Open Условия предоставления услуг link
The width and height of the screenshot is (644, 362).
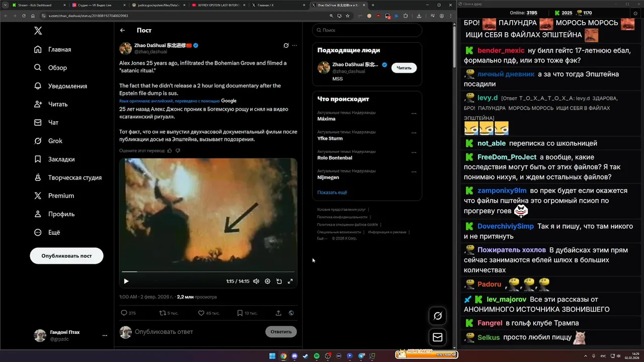(341, 209)
